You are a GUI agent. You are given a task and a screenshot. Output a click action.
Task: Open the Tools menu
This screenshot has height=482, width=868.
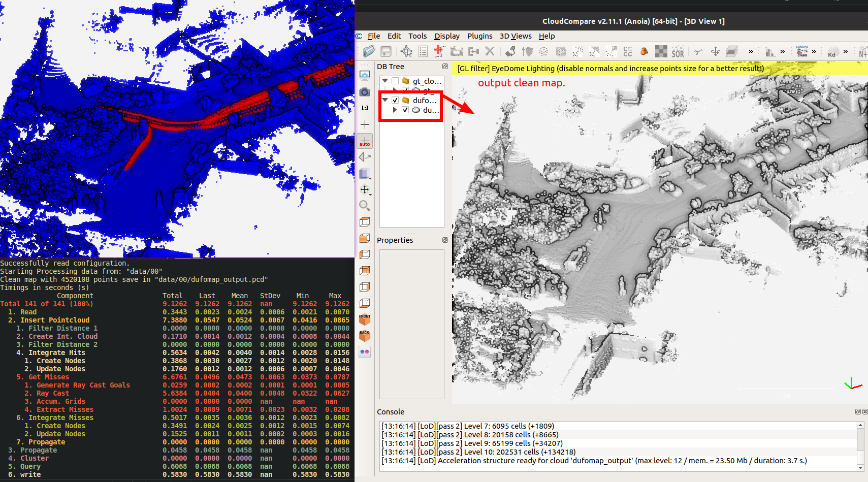pos(417,36)
